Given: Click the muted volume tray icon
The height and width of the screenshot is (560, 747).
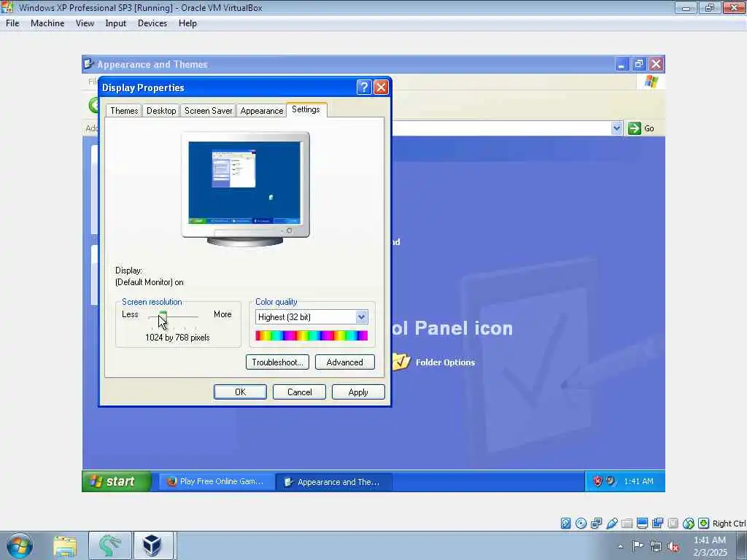Looking at the screenshot, I should 673,546.
